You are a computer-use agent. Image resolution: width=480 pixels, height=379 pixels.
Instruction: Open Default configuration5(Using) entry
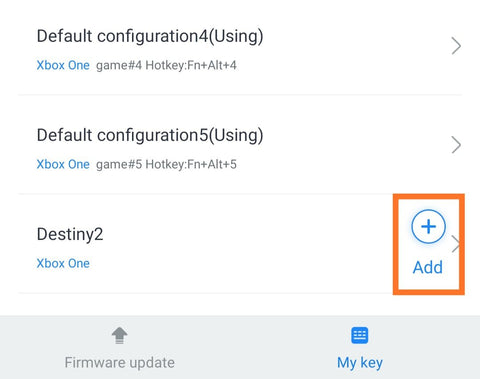[240, 144]
